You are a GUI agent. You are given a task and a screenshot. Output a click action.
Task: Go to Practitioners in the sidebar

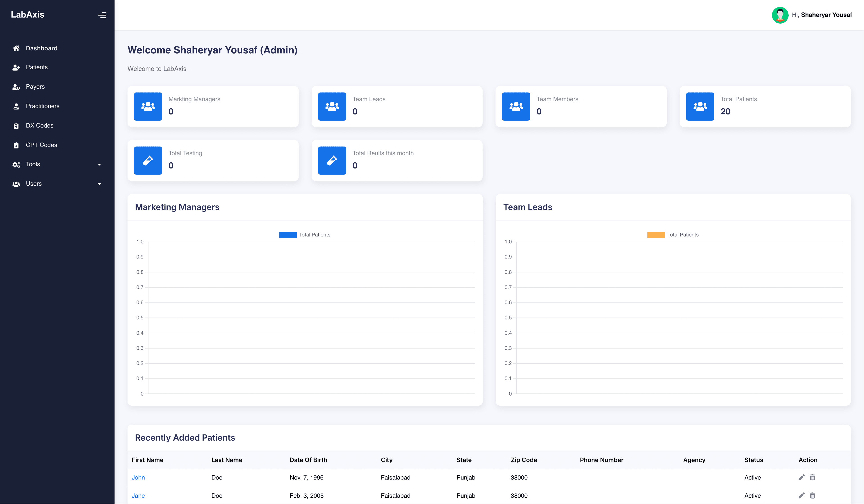click(x=43, y=106)
